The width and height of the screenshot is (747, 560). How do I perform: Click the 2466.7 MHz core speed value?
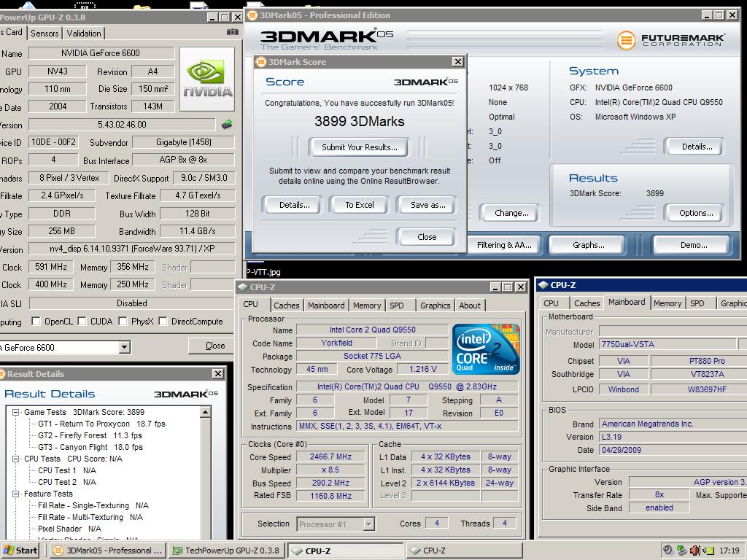tap(330, 456)
